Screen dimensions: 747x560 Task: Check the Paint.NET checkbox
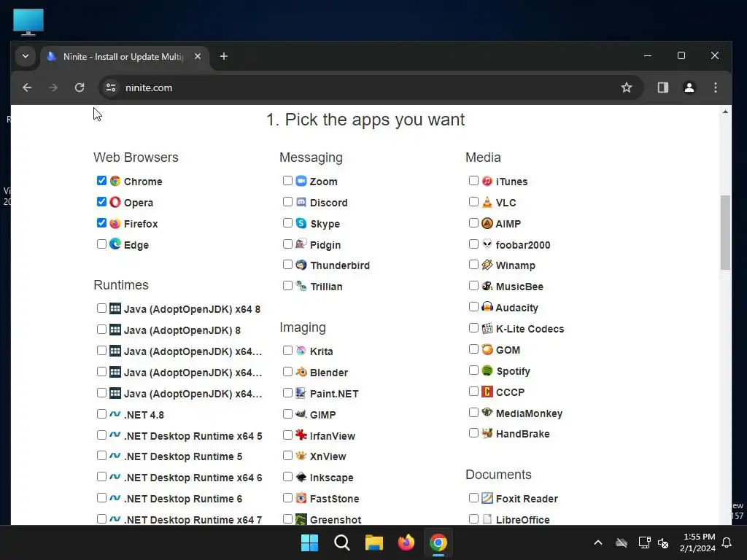tap(287, 393)
